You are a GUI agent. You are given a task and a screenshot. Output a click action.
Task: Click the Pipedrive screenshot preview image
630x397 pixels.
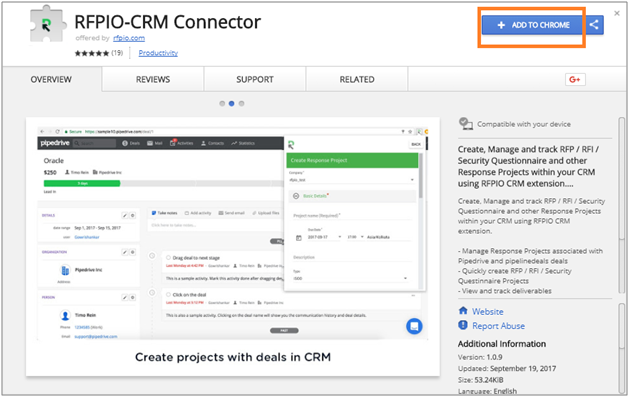[233, 233]
